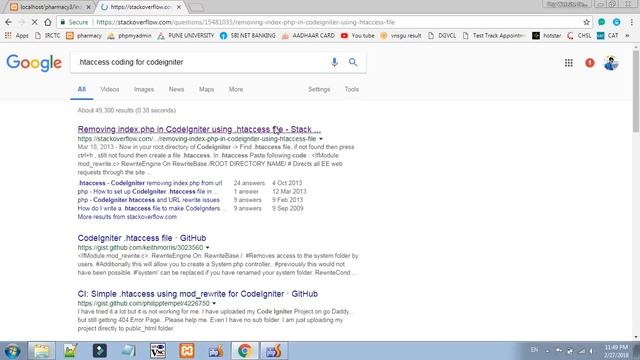This screenshot has height=360, width=640.
Task: Open the CAT bookmark
Action: [x=608, y=36]
